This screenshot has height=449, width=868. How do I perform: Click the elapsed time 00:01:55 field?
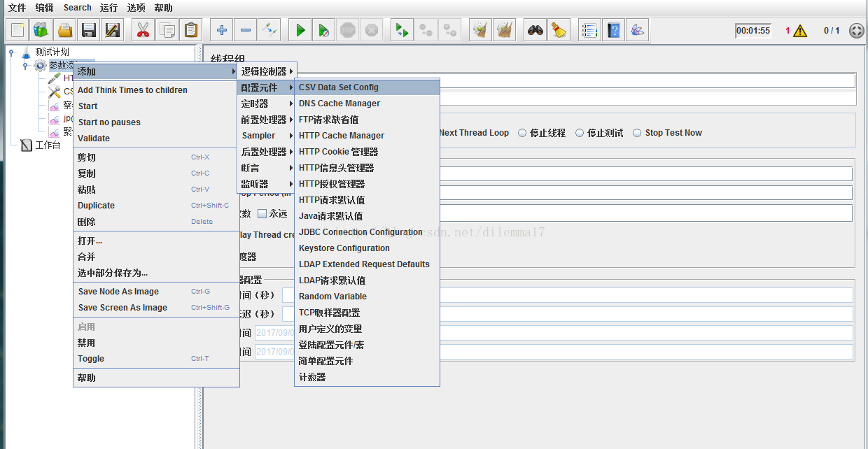click(752, 31)
